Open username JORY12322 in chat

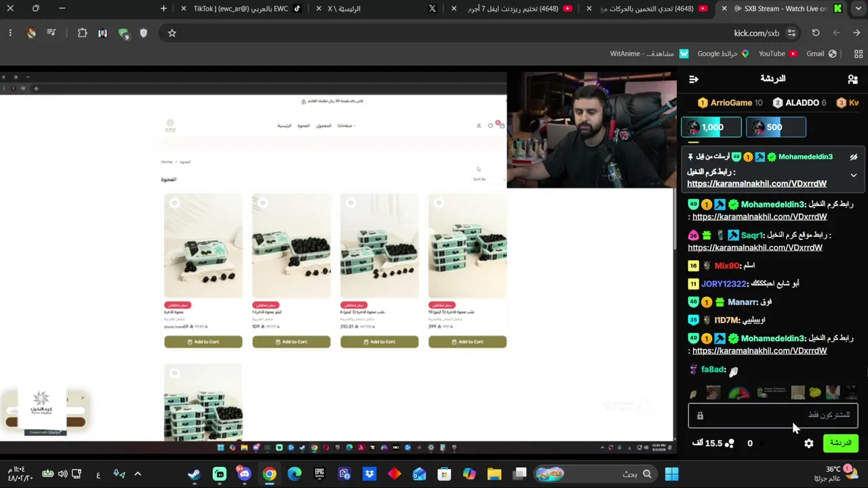(724, 284)
